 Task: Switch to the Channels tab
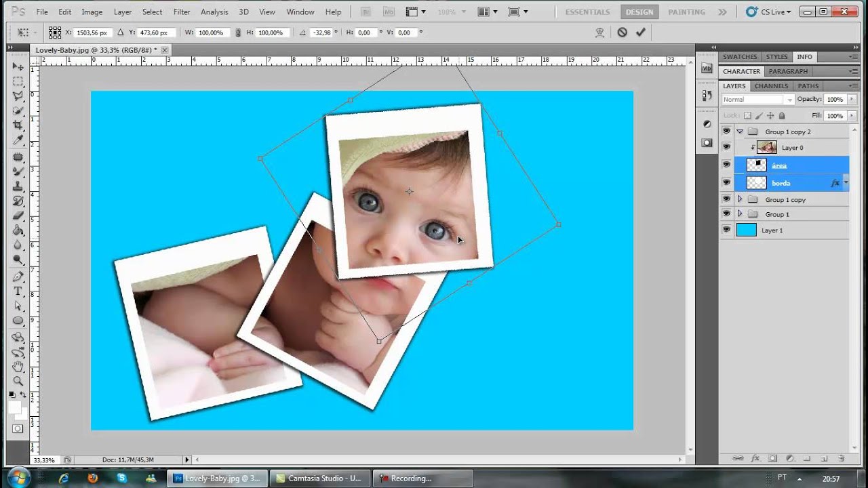(x=771, y=86)
